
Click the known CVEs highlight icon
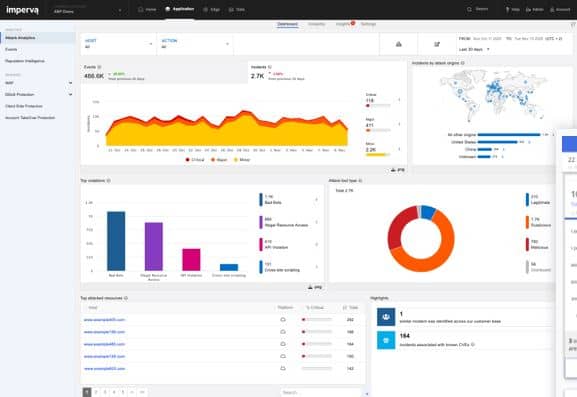386,340
